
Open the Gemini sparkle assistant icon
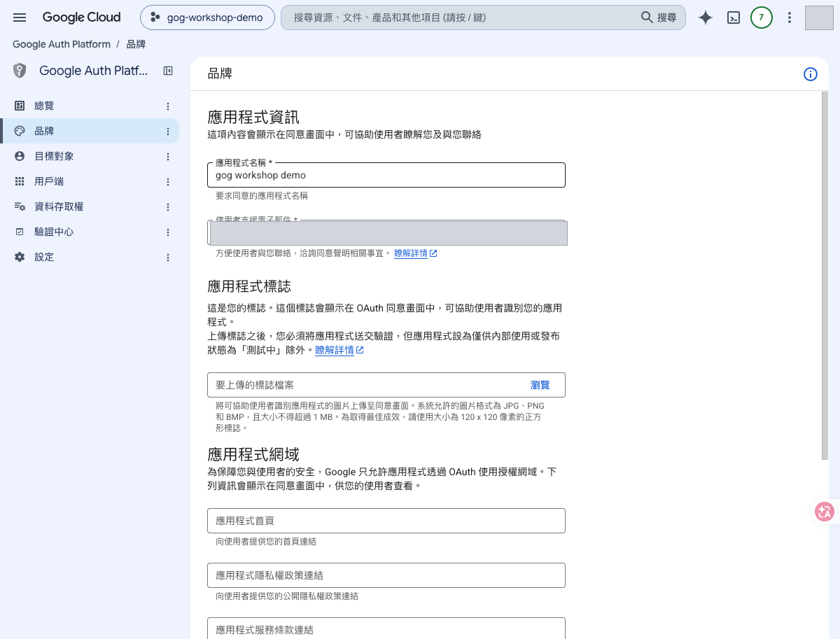click(706, 17)
